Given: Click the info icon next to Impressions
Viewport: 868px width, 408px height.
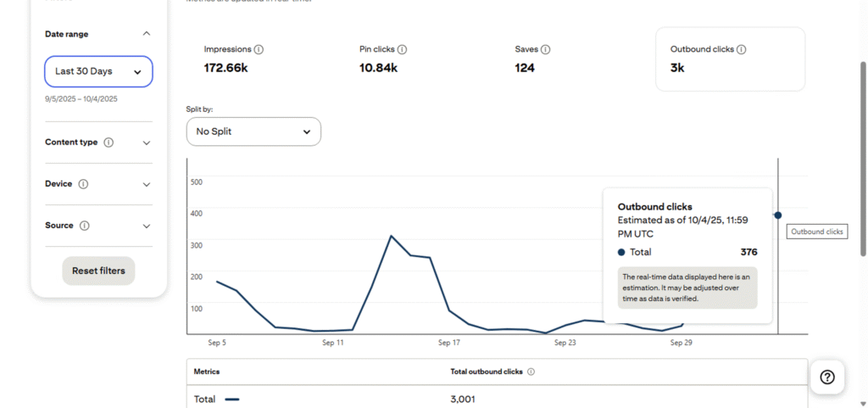Looking at the screenshot, I should tap(259, 50).
